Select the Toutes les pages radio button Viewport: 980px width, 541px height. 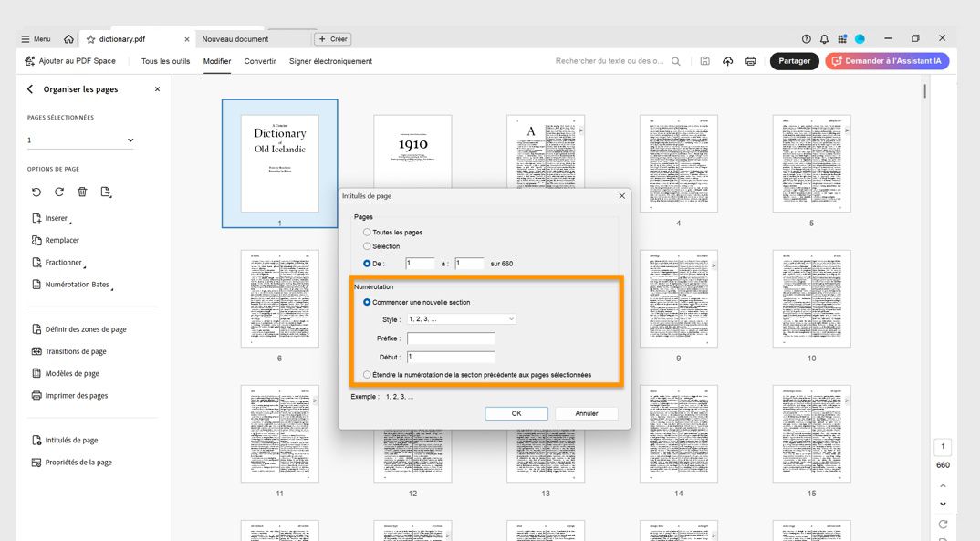pyautogui.click(x=368, y=232)
